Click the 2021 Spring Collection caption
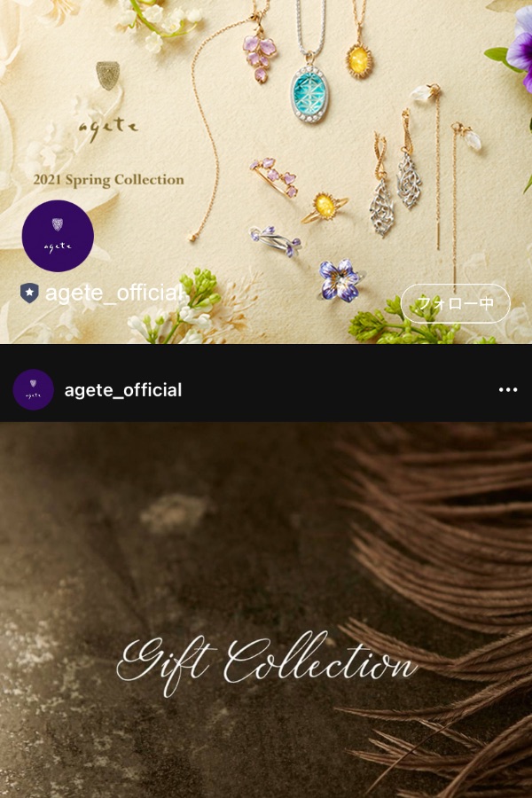The image size is (532, 798). point(108,180)
